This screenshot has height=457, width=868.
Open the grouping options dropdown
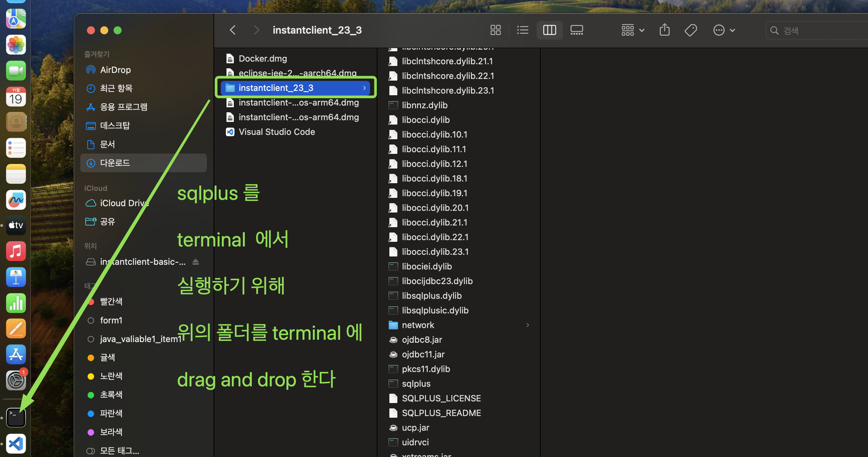(x=633, y=30)
